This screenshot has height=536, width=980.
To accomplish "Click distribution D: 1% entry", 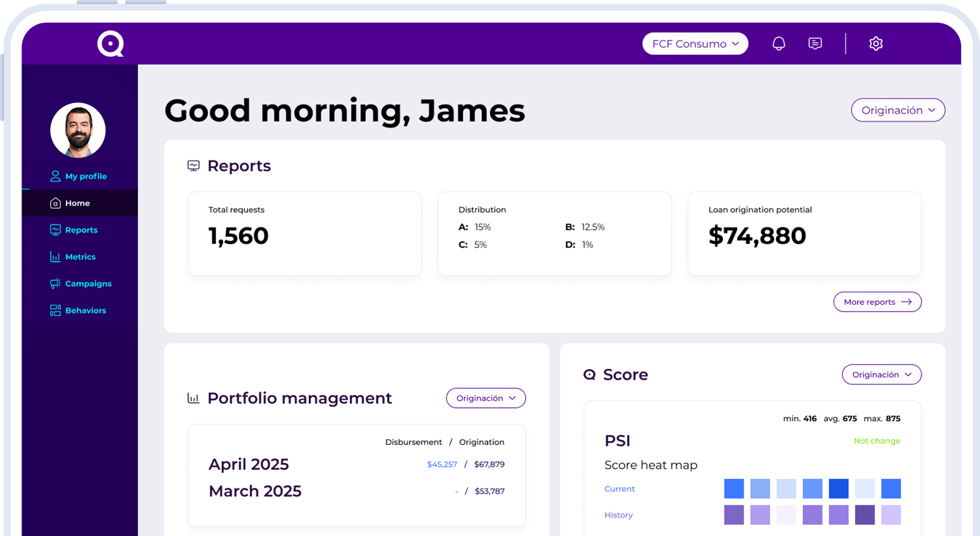I will [x=579, y=244].
